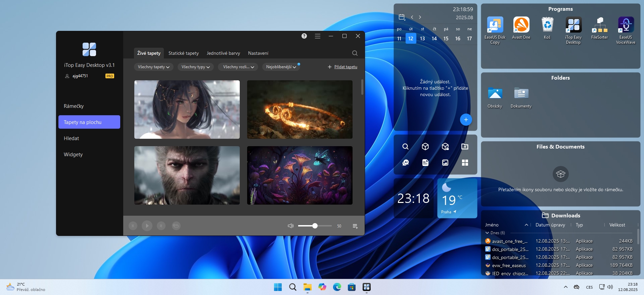Adjust the volume slider
The height and width of the screenshot is (295, 644).
(x=315, y=226)
